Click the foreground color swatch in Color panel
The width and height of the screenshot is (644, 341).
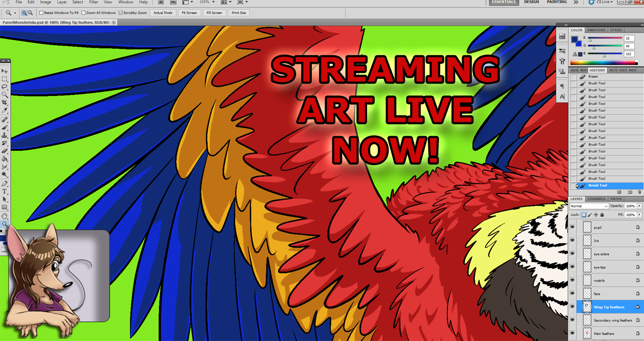[575, 39]
